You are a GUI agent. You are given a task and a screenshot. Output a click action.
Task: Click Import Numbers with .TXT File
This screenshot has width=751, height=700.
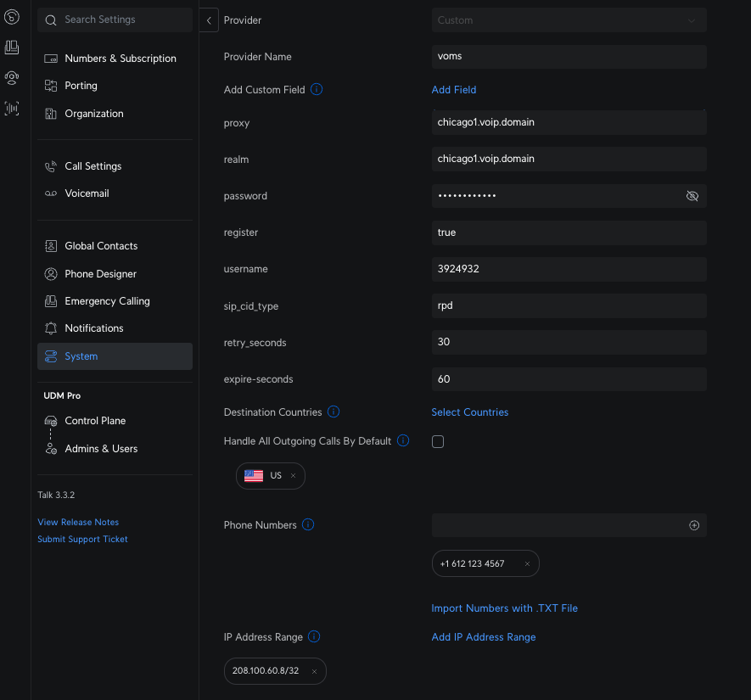click(x=504, y=608)
